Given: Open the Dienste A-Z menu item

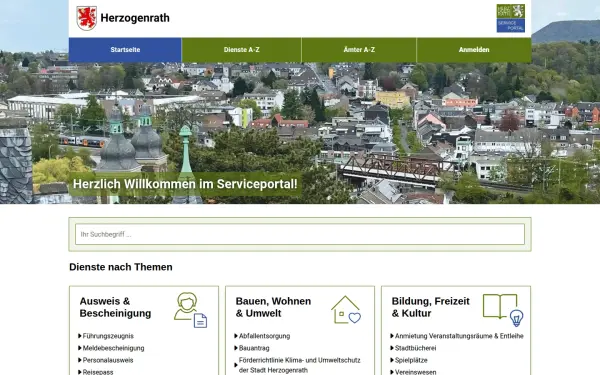Looking at the screenshot, I should [x=241, y=50].
